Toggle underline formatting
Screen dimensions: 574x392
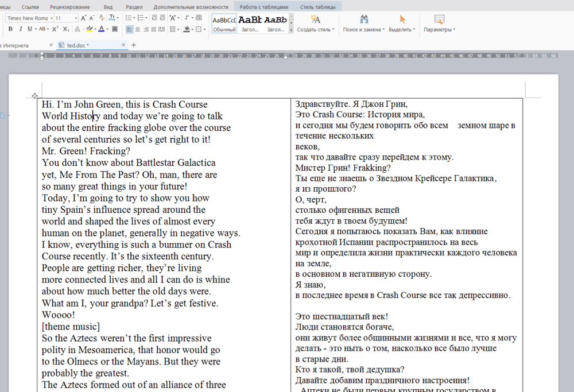30,29
